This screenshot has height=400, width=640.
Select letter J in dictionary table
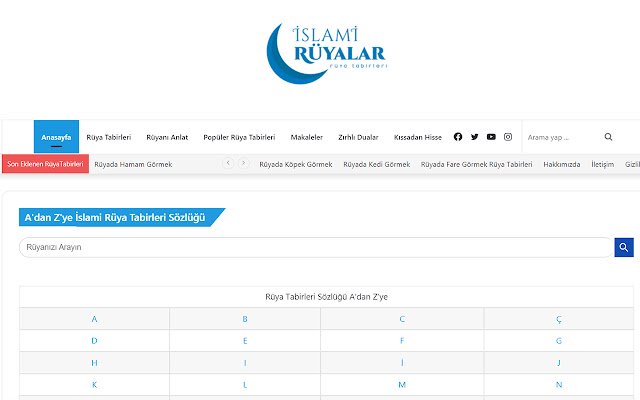559,362
